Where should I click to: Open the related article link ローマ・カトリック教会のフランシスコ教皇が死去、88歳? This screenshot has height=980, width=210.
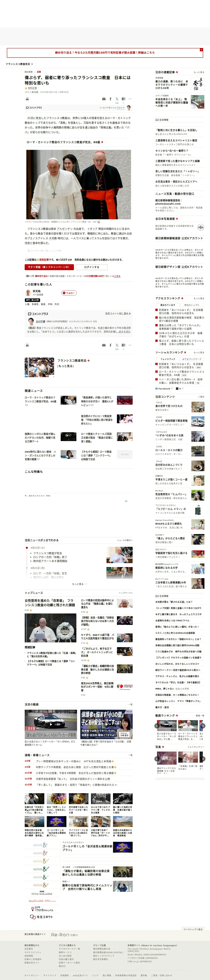pos(65,142)
